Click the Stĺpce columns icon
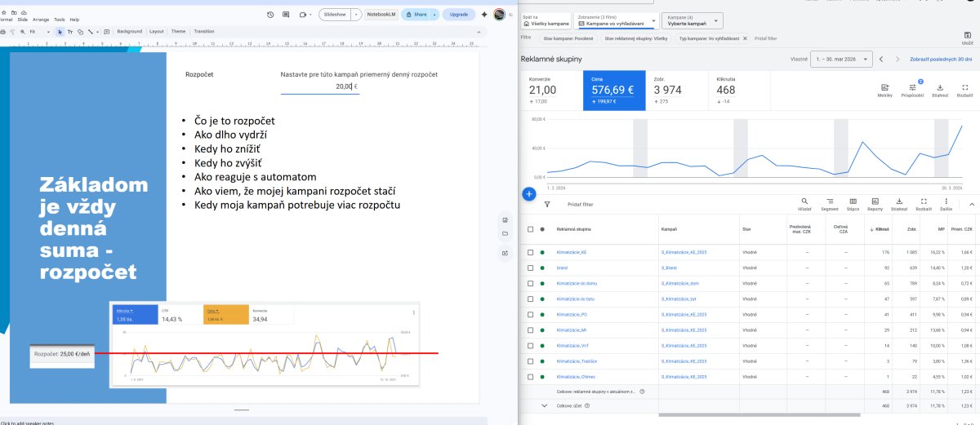 [853, 203]
